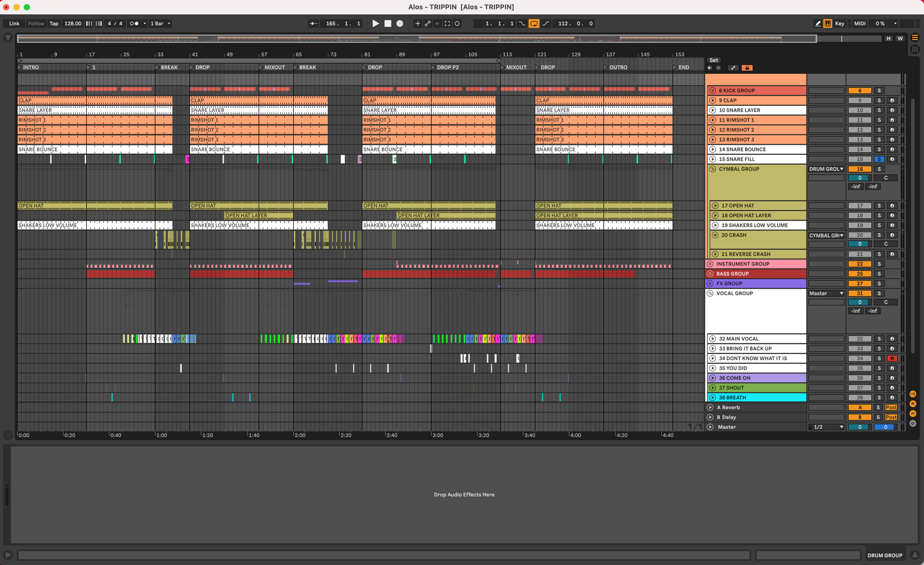Screen dimensions: 924x565
Task: Click the Stop button in transport
Action: coord(388,24)
